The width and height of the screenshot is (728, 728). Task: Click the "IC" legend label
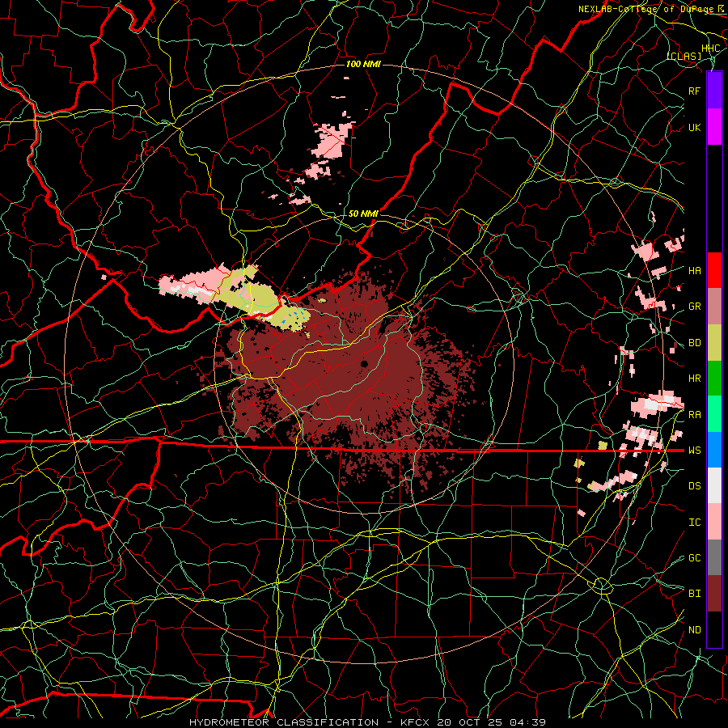694,523
